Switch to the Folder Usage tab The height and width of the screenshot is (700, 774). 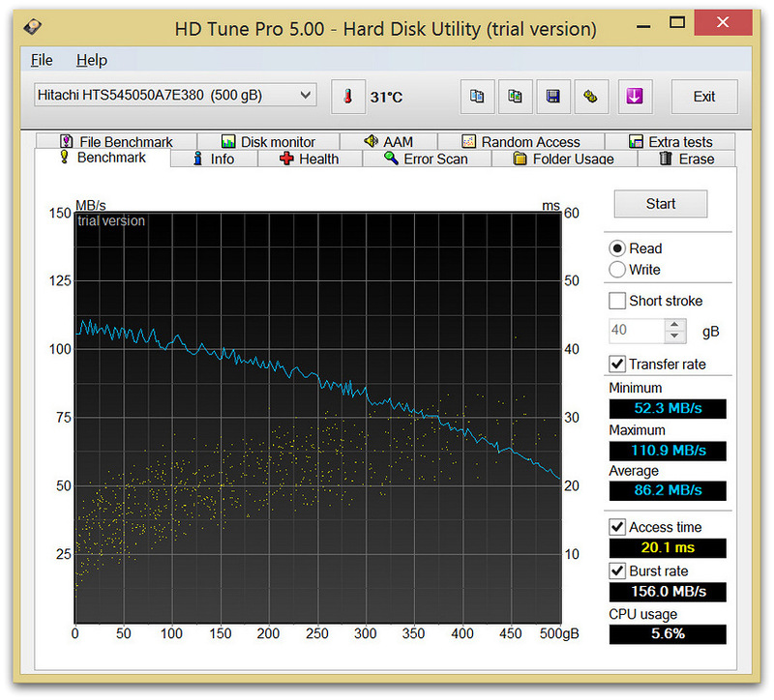pos(564,159)
